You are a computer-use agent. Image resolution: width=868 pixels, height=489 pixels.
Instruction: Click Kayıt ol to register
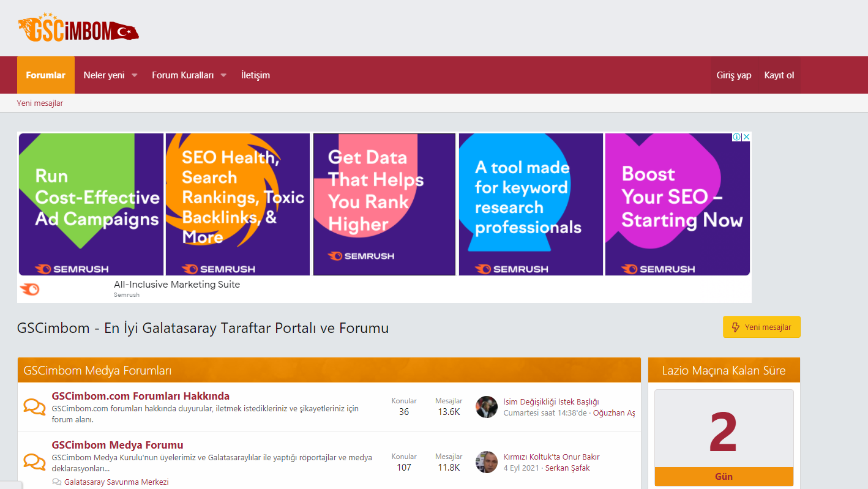[x=779, y=75]
